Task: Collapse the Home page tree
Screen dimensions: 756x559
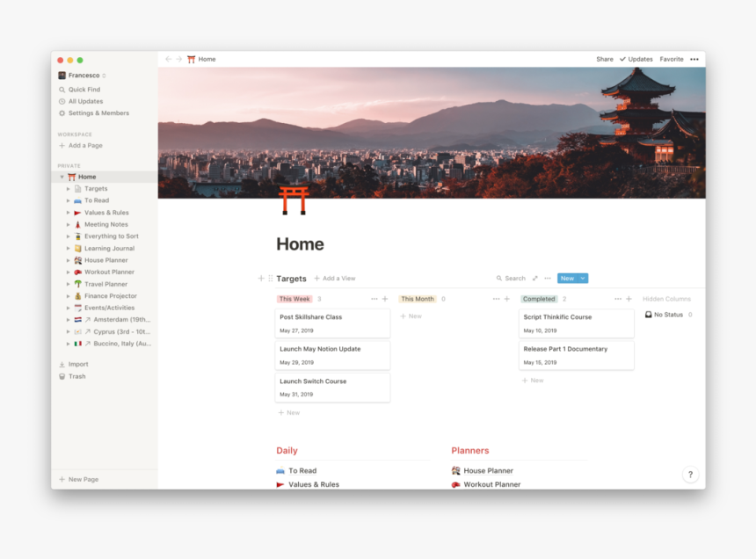Action: (x=62, y=177)
